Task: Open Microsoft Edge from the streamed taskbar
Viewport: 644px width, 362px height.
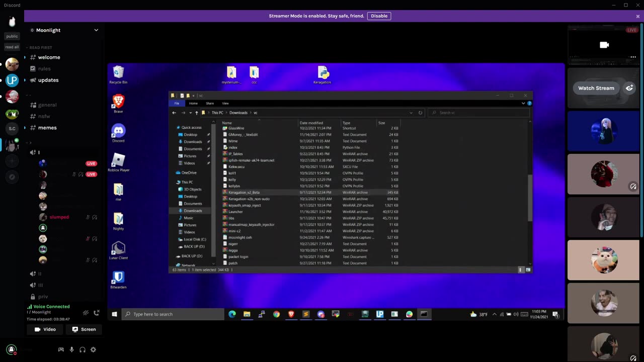Action: click(232, 314)
